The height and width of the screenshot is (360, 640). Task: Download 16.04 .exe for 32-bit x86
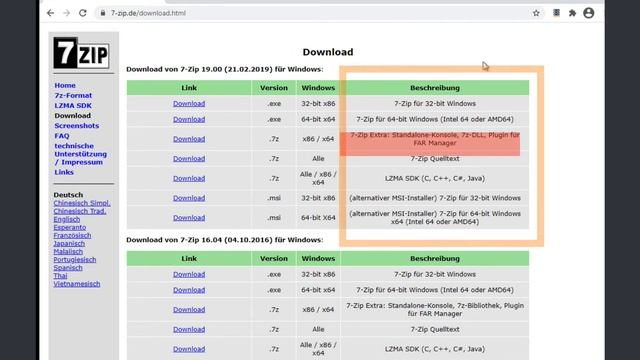(x=189, y=274)
